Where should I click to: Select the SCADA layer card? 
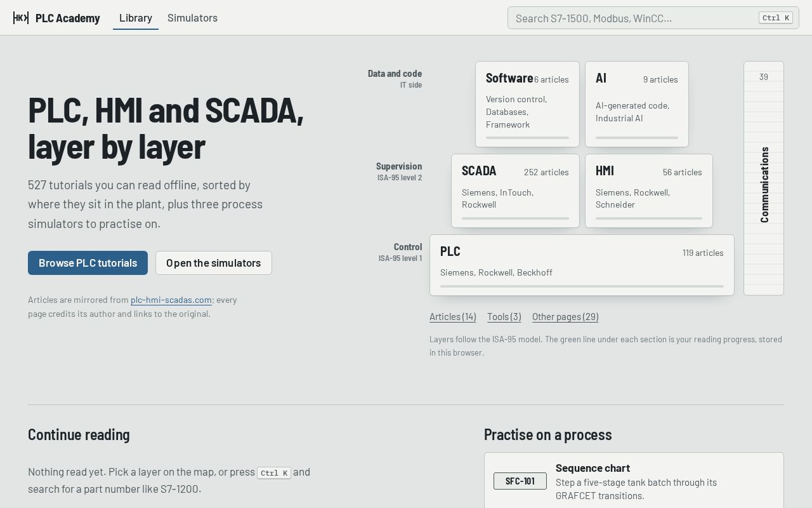tap(515, 190)
